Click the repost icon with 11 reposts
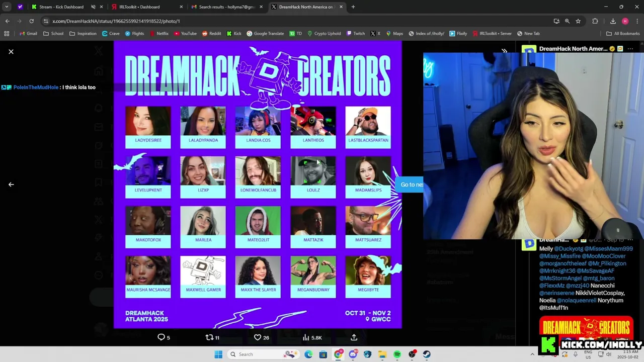 click(x=212, y=337)
